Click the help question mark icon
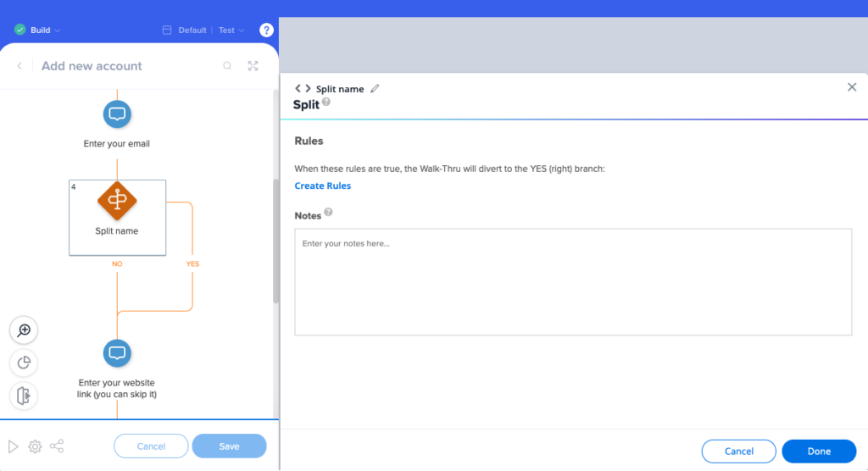The width and height of the screenshot is (868, 471). pyautogui.click(x=266, y=30)
